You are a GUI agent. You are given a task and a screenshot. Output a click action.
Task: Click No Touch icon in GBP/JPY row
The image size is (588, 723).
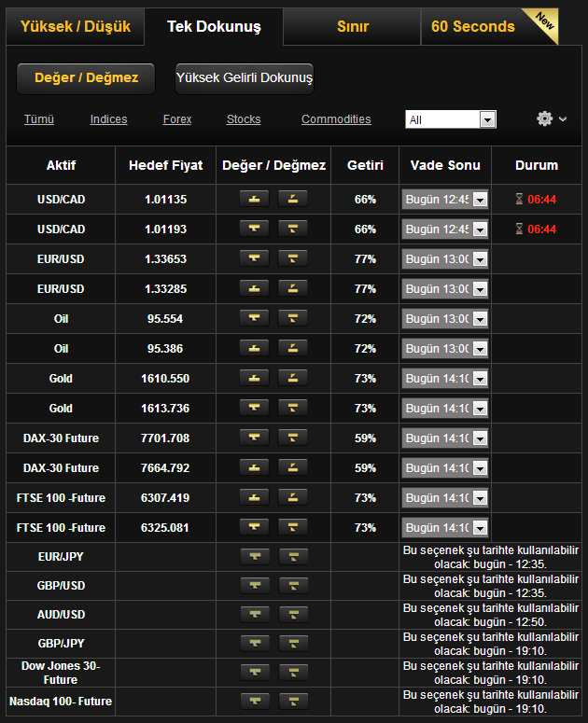coord(293,643)
